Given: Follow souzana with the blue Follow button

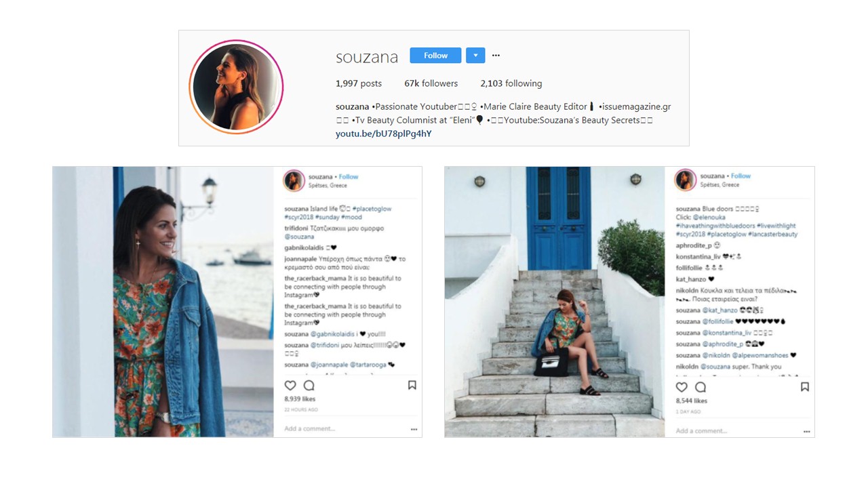Looking at the screenshot, I should click(435, 56).
